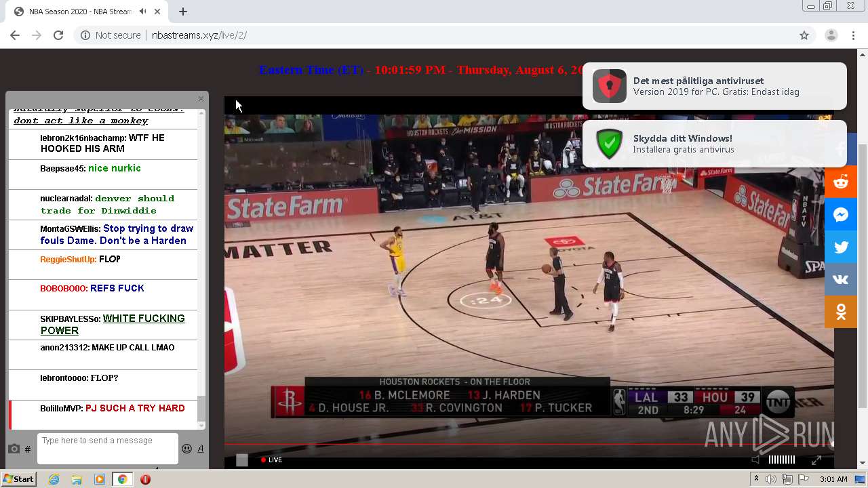The height and width of the screenshot is (488, 868).
Task: Open the ReggieShutUp username in chat
Action: pyautogui.click(x=68, y=260)
